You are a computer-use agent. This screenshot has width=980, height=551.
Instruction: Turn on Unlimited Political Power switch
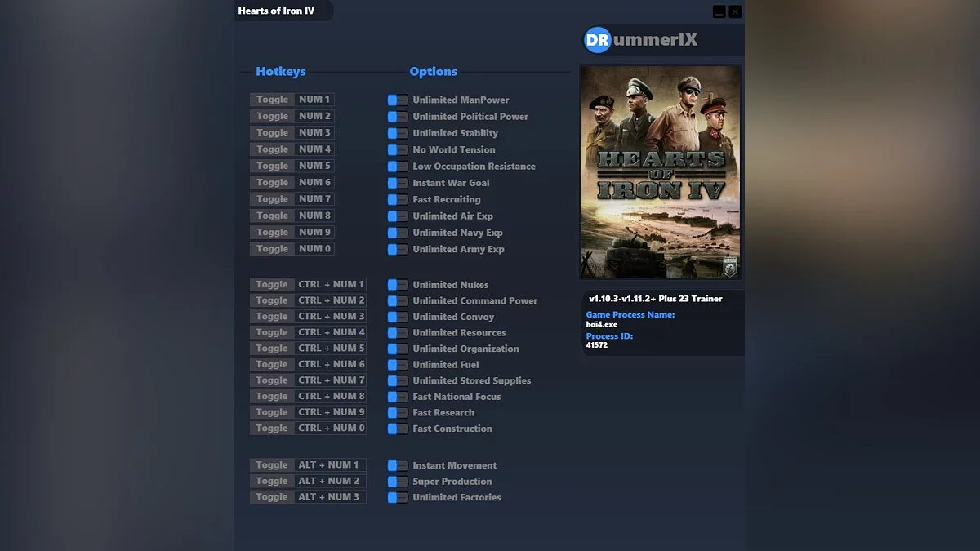(398, 117)
